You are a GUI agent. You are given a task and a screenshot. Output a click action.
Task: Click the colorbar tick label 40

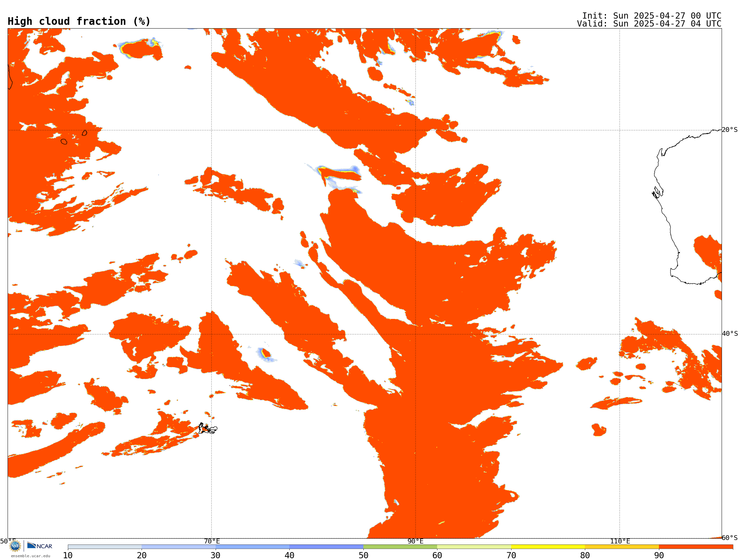point(289,556)
